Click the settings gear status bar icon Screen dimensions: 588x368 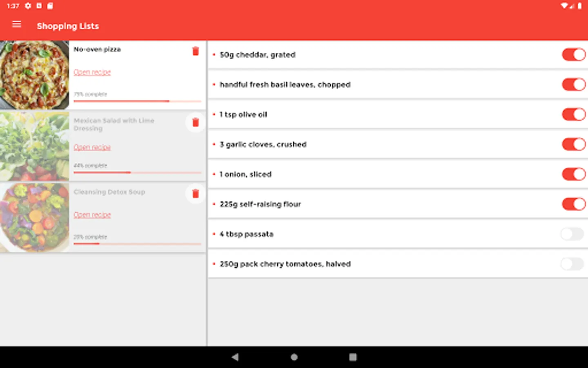(x=28, y=6)
